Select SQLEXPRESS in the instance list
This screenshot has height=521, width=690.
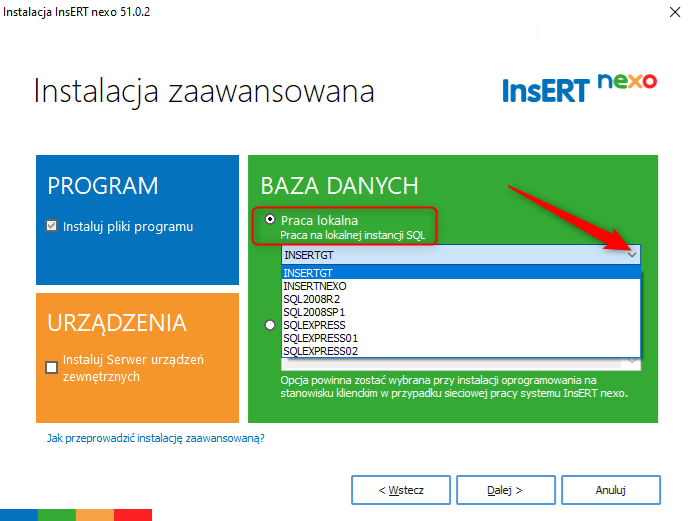coord(461,325)
